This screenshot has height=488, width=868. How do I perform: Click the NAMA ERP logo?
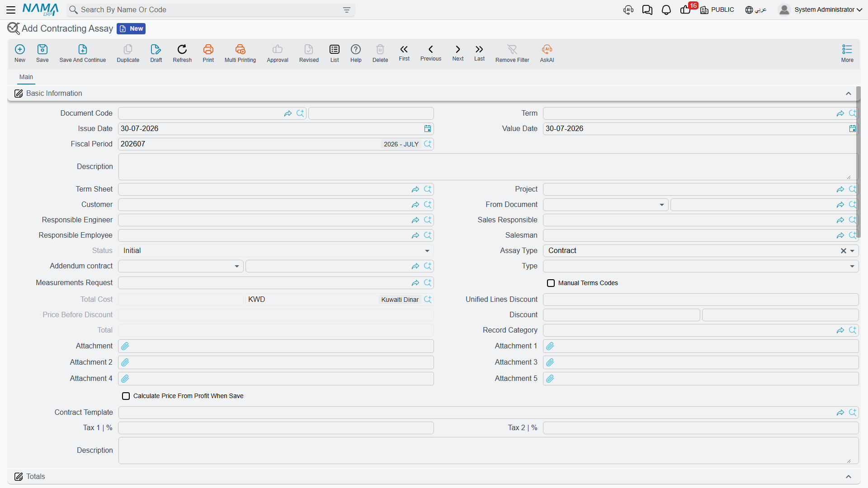click(x=41, y=9)
